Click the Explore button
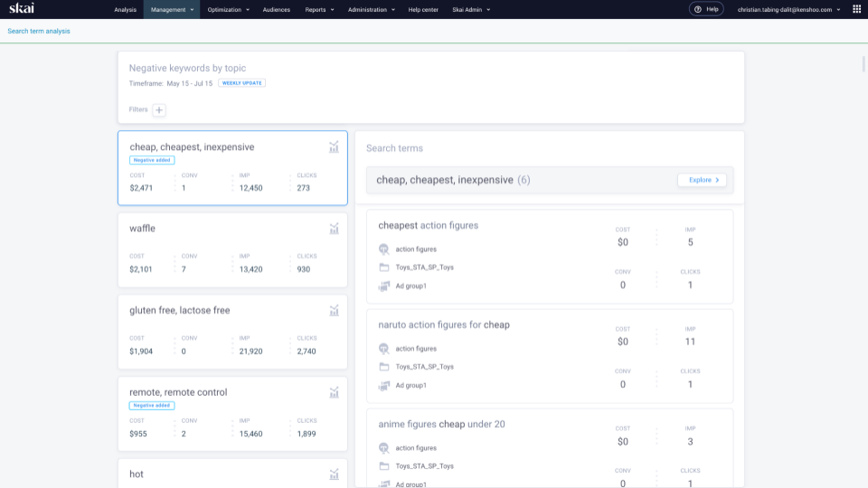 pos(702,180)
